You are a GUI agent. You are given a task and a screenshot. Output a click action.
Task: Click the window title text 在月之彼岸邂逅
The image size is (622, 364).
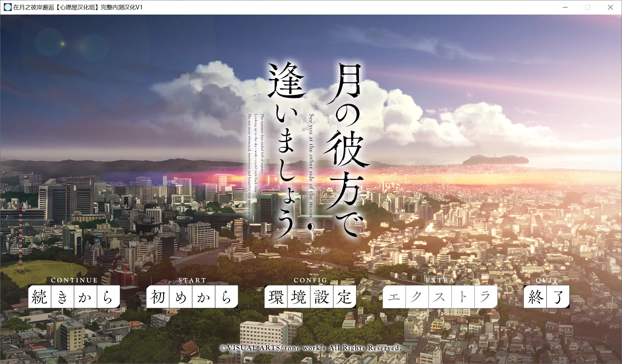34,7
